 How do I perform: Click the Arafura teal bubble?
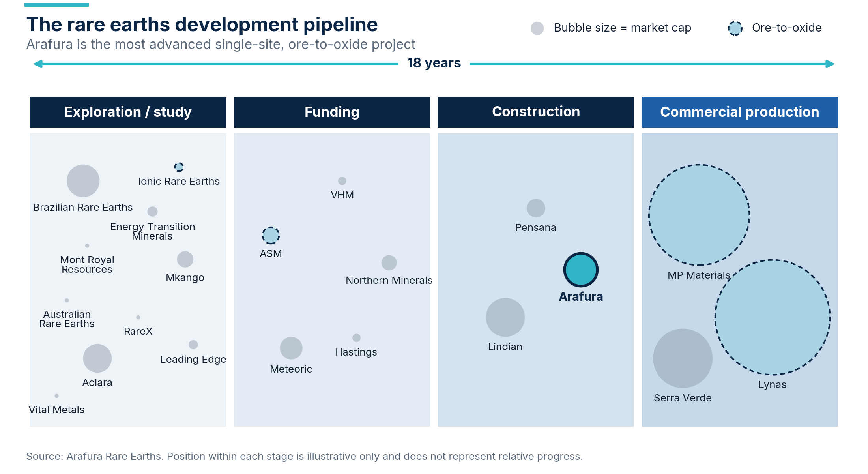coord(581,270)
